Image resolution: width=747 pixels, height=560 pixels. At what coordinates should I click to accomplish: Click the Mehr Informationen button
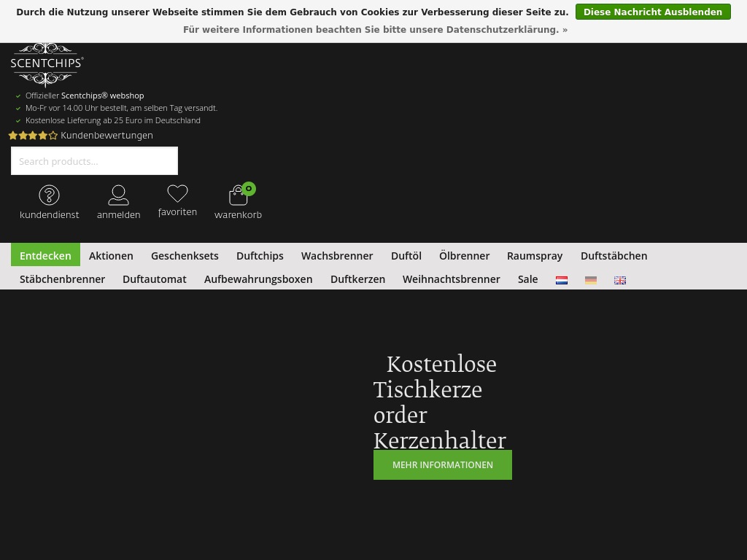442,465
